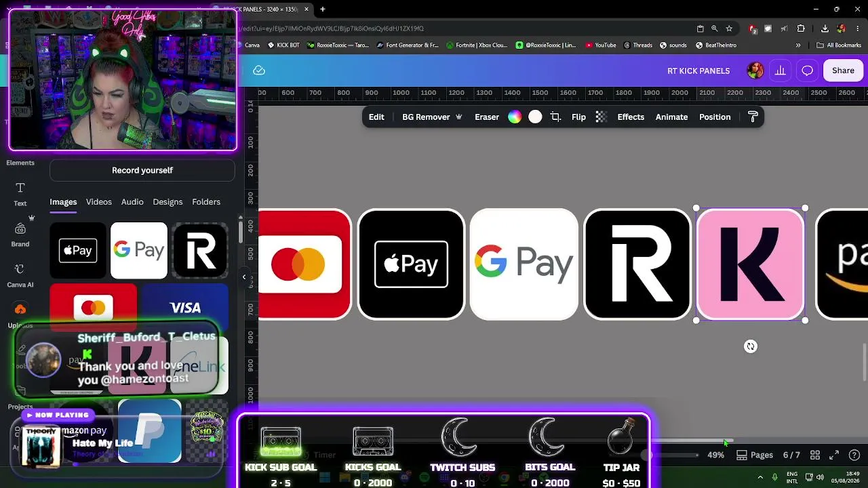Viewport: 868px width, 488px height.
Task: Open the browser extensions puzzle icon
Action: [801, 28]
